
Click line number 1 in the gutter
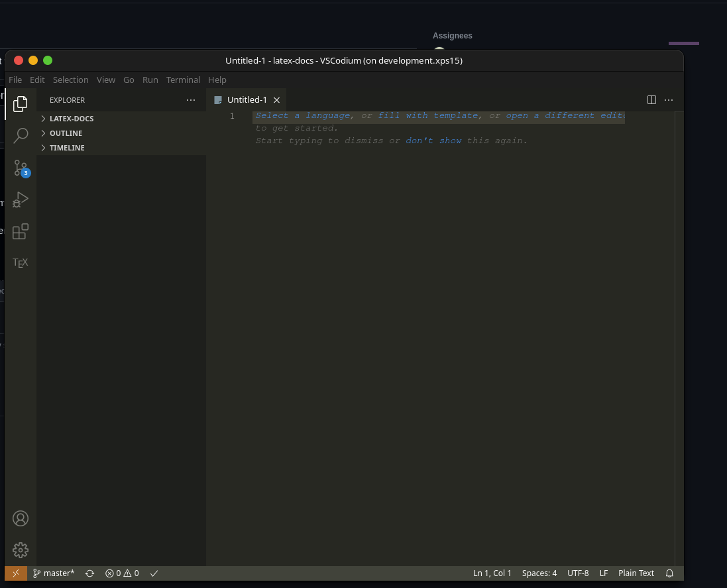tap(233, 116)
